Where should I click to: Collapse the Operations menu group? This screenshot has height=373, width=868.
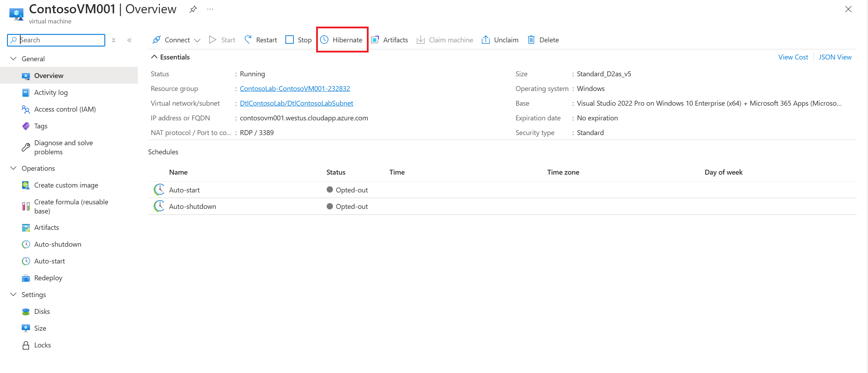point(13,168)
